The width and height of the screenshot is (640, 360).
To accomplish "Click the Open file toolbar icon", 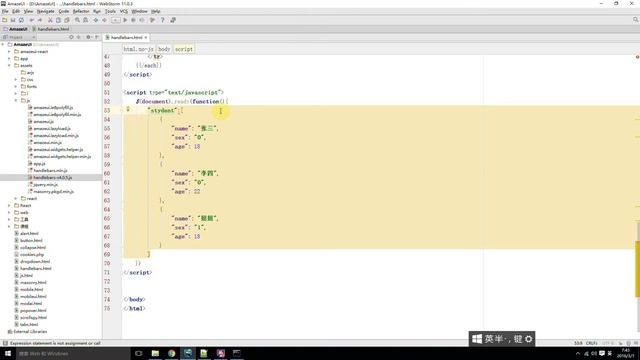I will tap(4, 20).
